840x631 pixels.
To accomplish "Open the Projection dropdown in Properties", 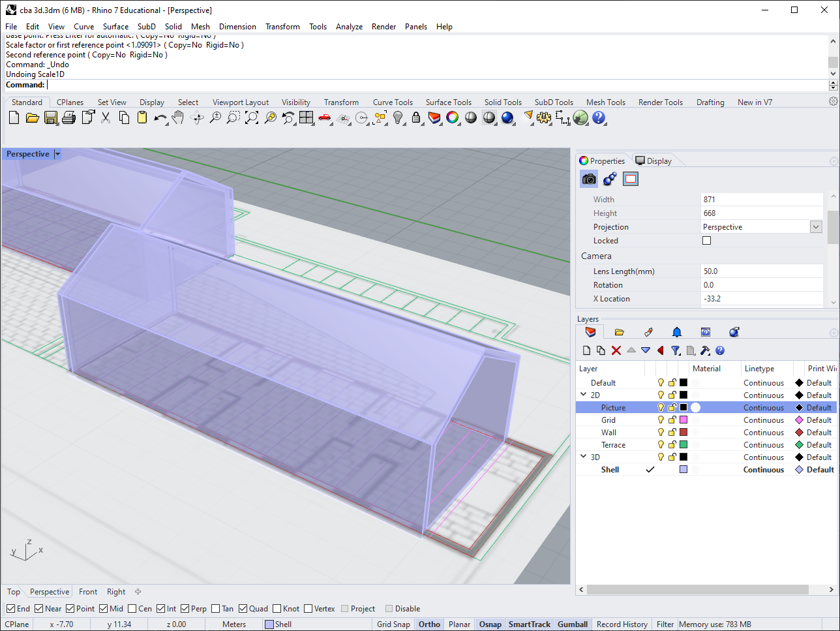I will click(815, 226).
